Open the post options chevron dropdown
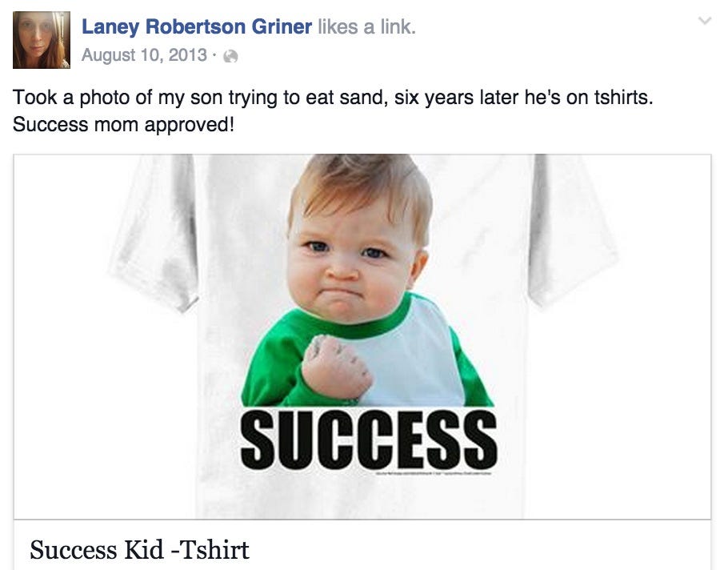This screenshot has height=570, width=728. [705, 22]
